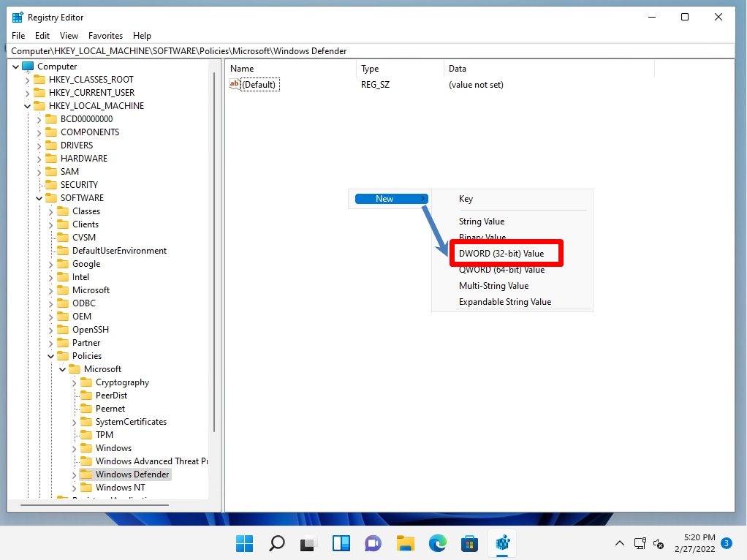Image resolution: width=747 pixels, height=560 pixels.
Task: Choose QWORD (64-bit) Value entry
Action: point(501,270)
